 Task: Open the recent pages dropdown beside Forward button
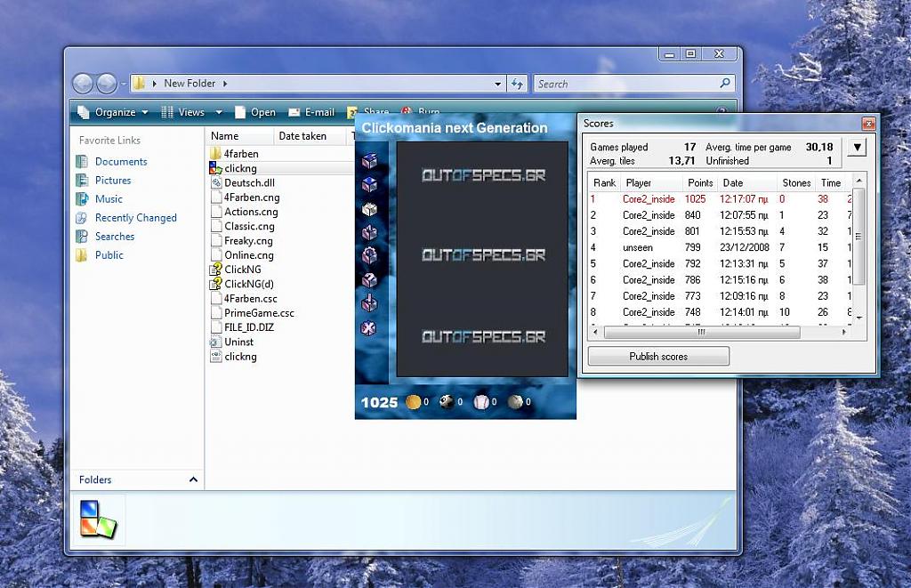pos(123,85)
